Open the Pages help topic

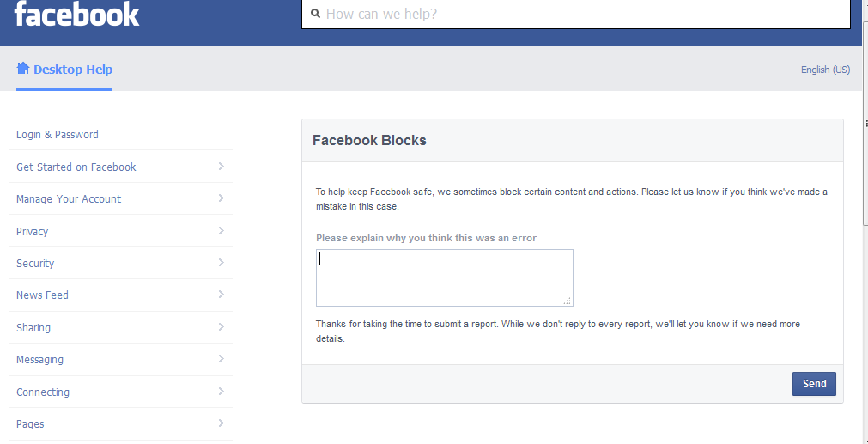(x=30, y=424)
